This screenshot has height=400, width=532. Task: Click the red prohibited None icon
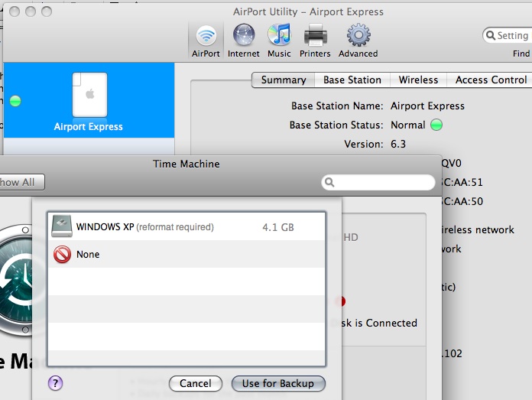pos(62,255)
